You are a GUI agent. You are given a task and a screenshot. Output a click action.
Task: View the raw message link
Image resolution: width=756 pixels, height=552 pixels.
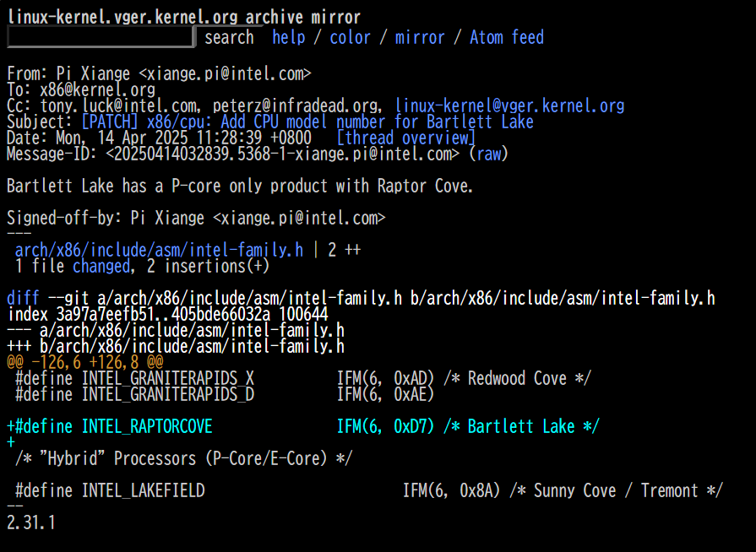tap(489, 154)
